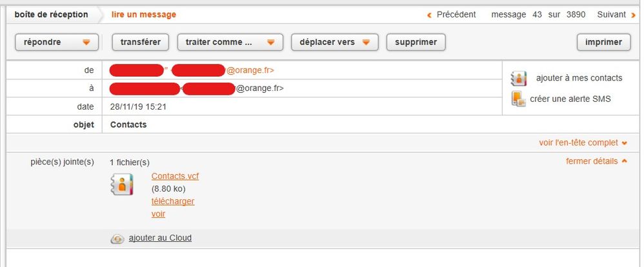Click the Contacts.vcf attachment file icon
The height and width of the screenshot is (267, 644).
coord(122,184)
